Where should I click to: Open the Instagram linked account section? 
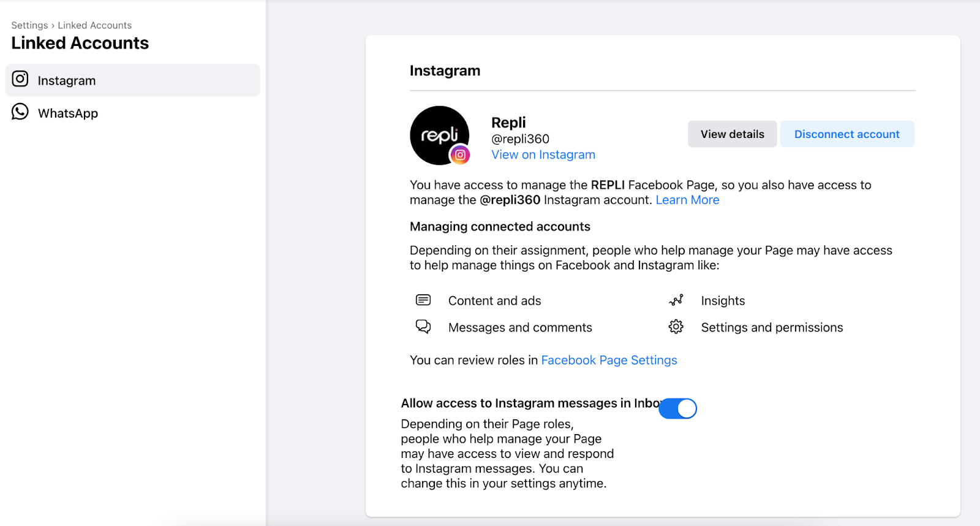pos(133,80)
